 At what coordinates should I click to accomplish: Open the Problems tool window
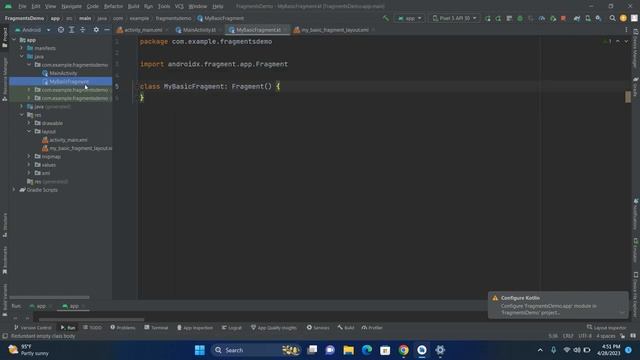123,327
